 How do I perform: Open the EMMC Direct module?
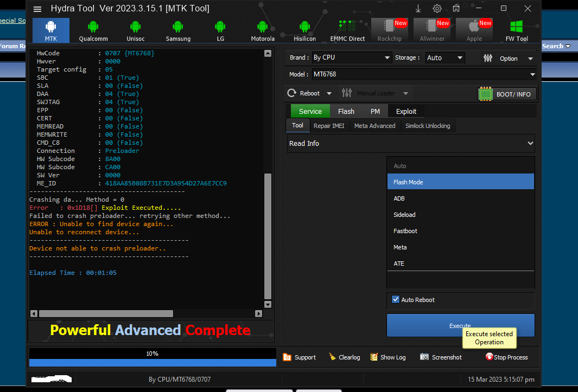[x=347, y=30]
